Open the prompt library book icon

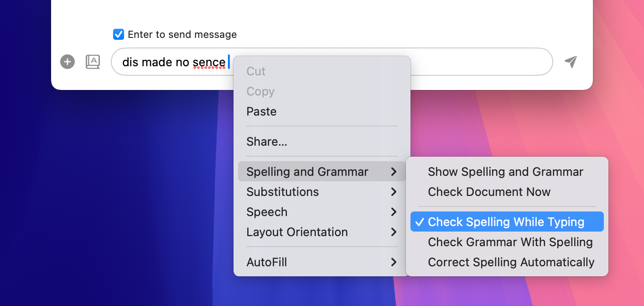(93, 62)
